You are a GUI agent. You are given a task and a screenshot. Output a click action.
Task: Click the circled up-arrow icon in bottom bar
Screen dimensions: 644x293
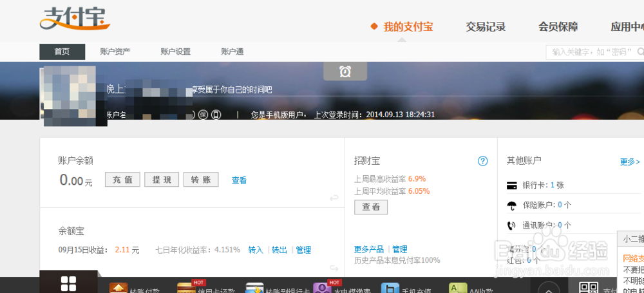click(549, 288)
